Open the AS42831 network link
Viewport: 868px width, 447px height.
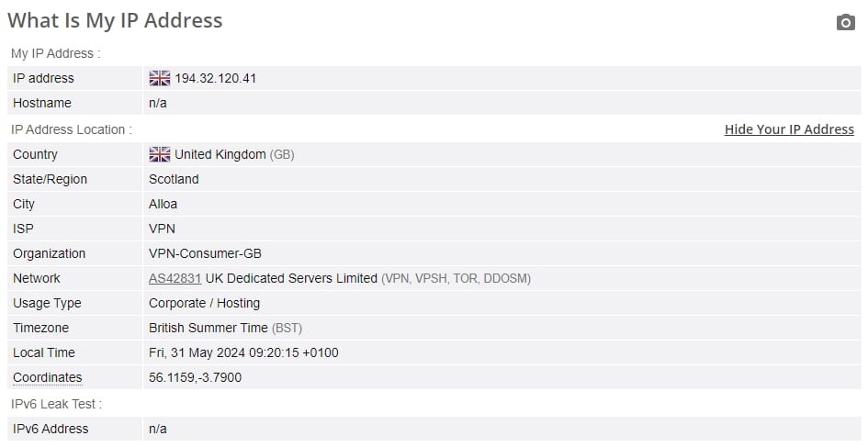coord(175,278)
